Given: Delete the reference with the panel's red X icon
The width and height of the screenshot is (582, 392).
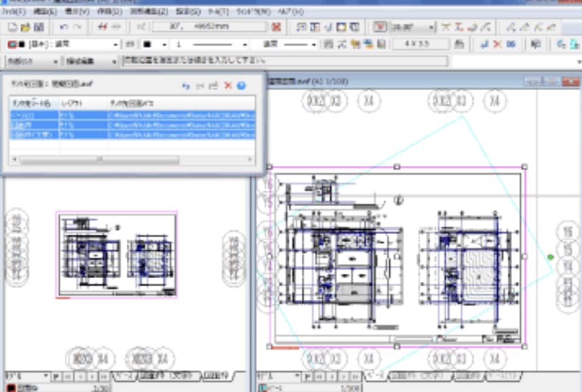Looking at the screenshot, I should [x=228, y=85].
